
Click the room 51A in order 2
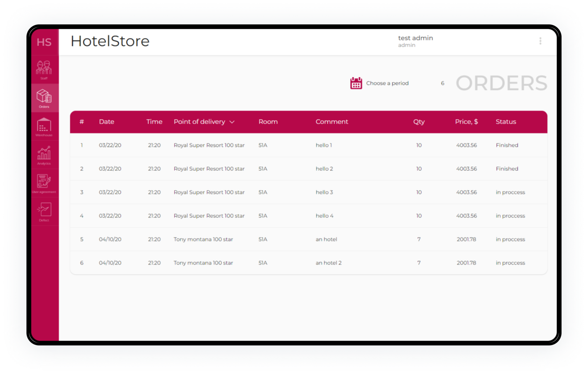pyautogui.click(x=263, y=169)
